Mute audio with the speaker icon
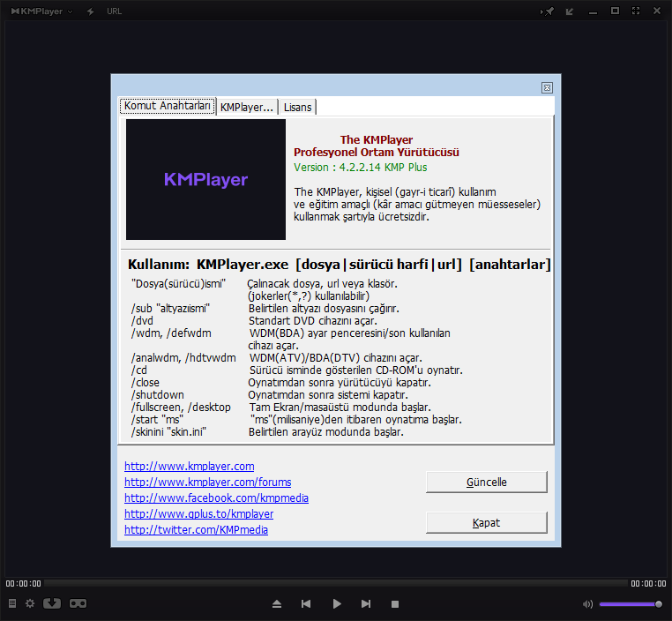Image resolution: width=672 pixels, height=621 pixels. point(587,604)
